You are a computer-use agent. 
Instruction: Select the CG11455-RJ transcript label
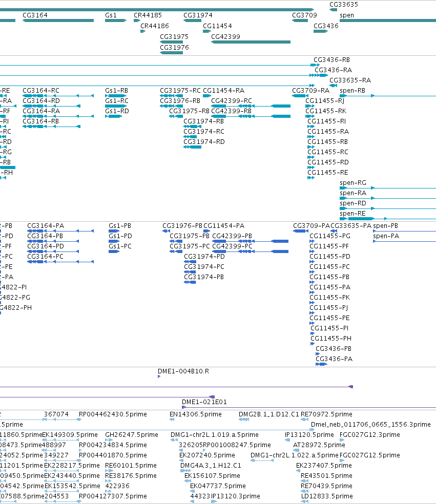click(325, 101)
